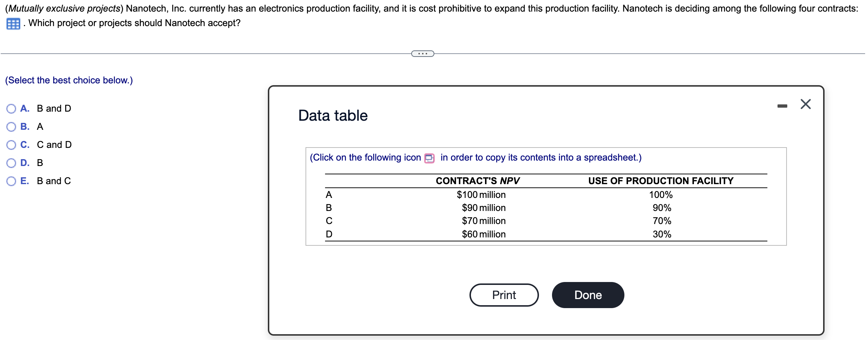Click the copy-to-spreadsheet icon
This screenshot has width=868, height=340.
click(x=429, y=158)
